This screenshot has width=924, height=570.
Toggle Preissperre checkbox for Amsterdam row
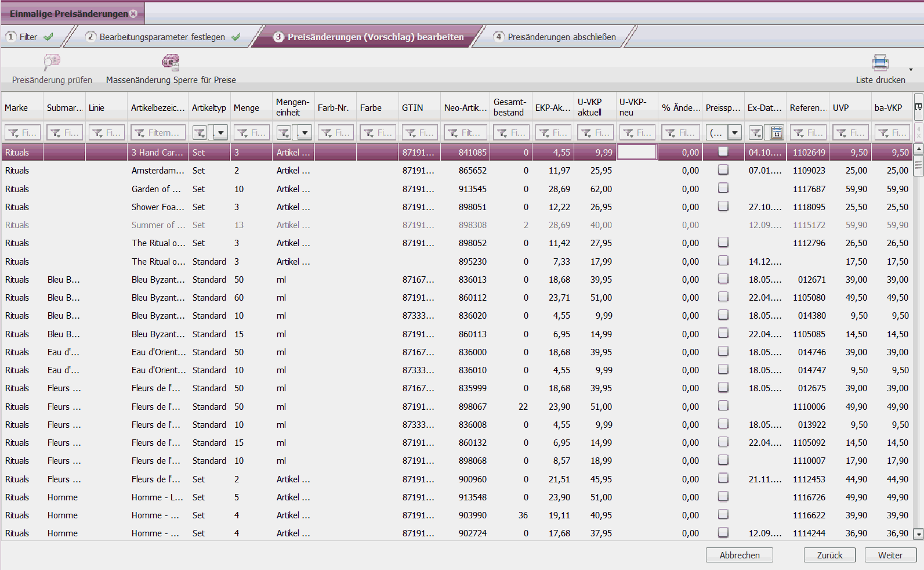[x=723, y=169]
